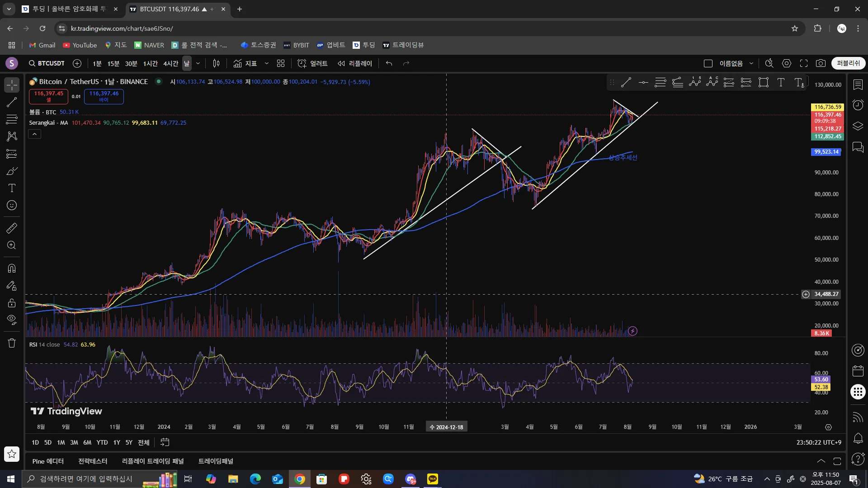The image size is (868, 488).
Task: Select the 1Y date range button
Action: click(x=117, y=442)
